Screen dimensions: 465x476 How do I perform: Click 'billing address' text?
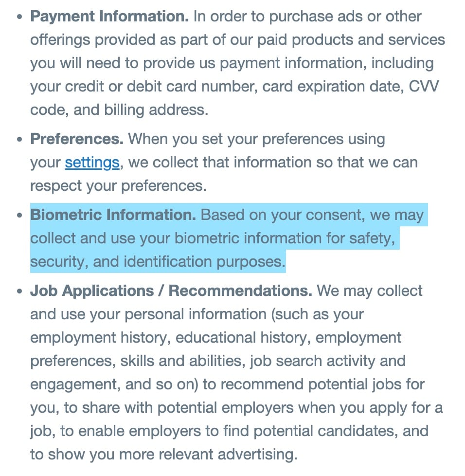point(156,110)
